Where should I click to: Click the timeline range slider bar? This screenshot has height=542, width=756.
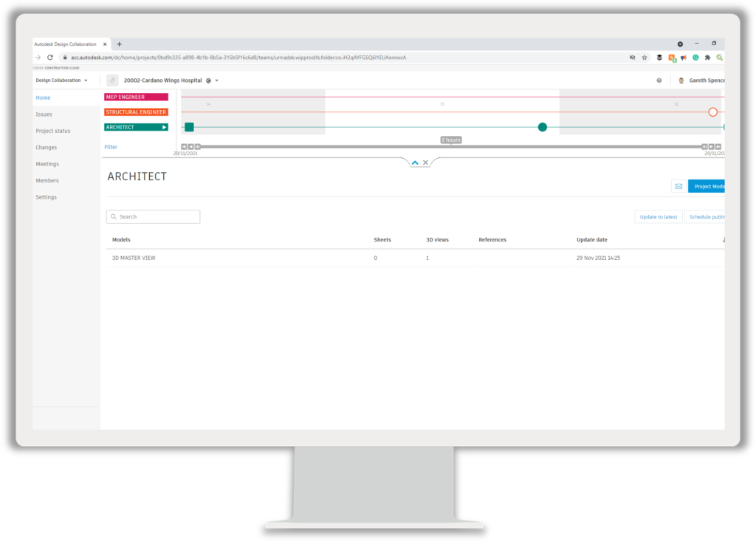[x=451, y=147]
